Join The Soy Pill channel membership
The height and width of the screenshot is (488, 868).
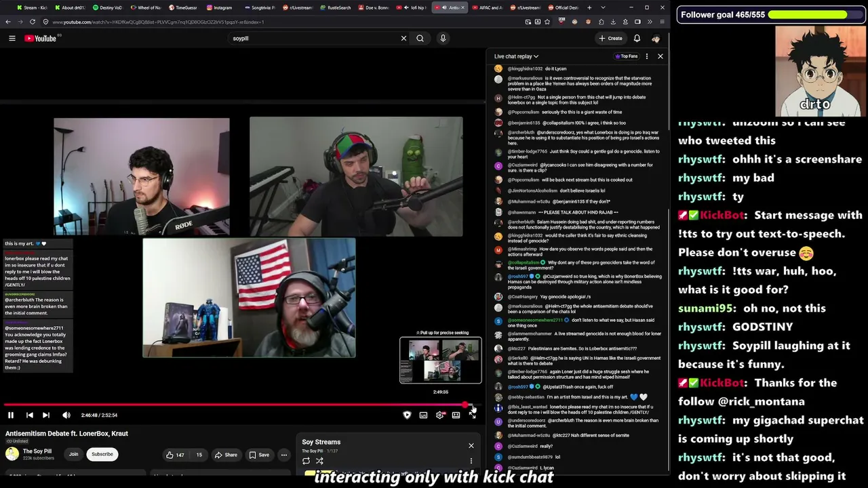click(73, 454)
